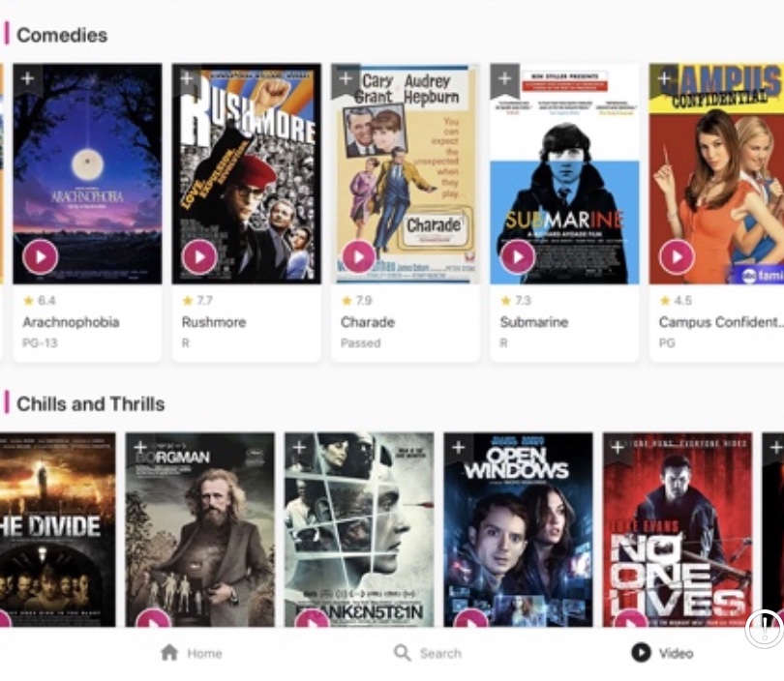The image size is (784, 681).
Task: Play Submarine with its pink button
Action: tap(518, 256)
